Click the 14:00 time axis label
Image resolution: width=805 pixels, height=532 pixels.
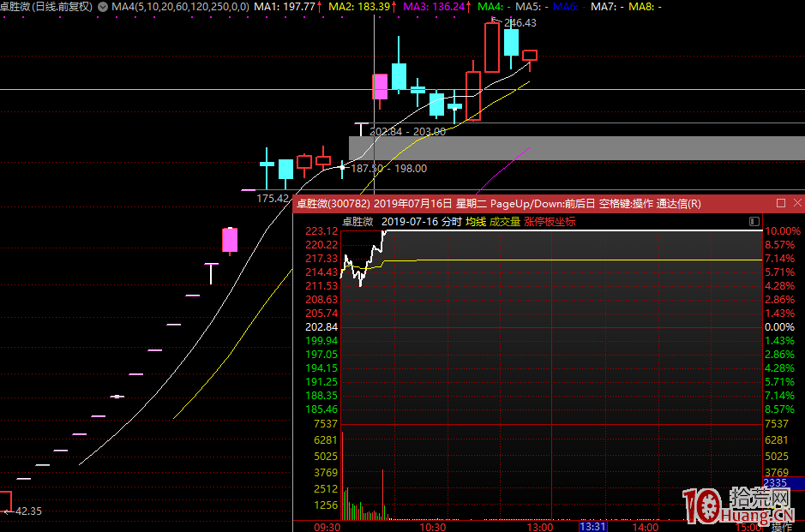646,527
